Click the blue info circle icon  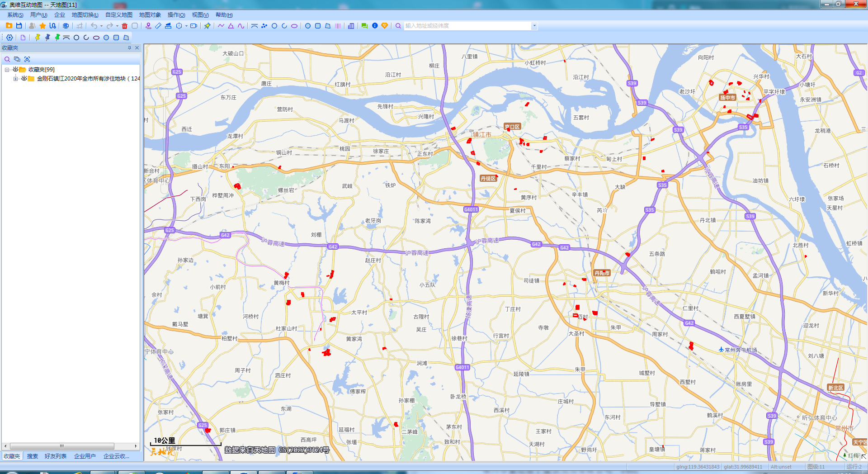pos(375,26)
